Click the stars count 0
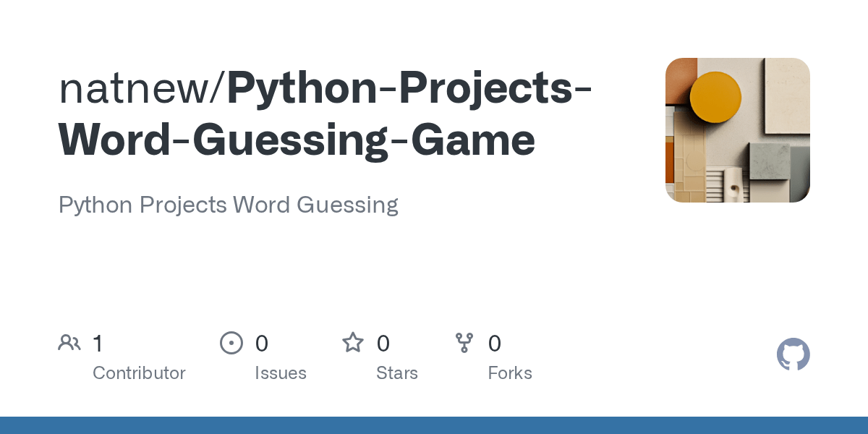 tap(383, 344)
